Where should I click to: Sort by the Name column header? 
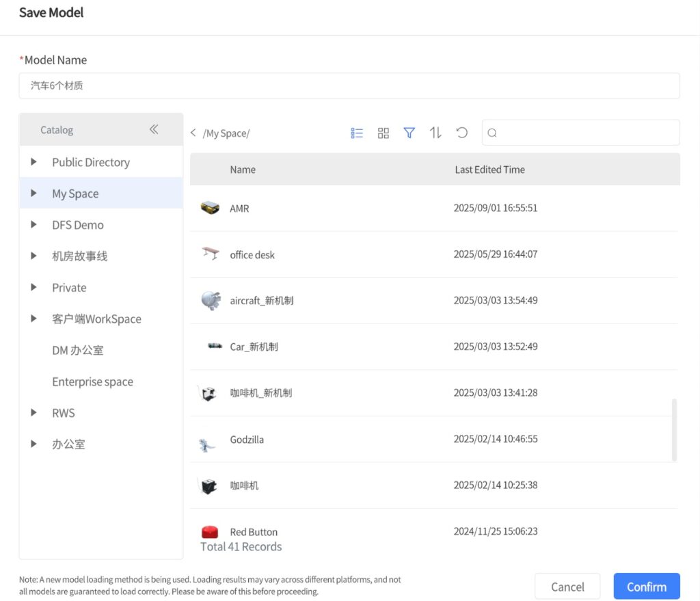tap(243, 169)
